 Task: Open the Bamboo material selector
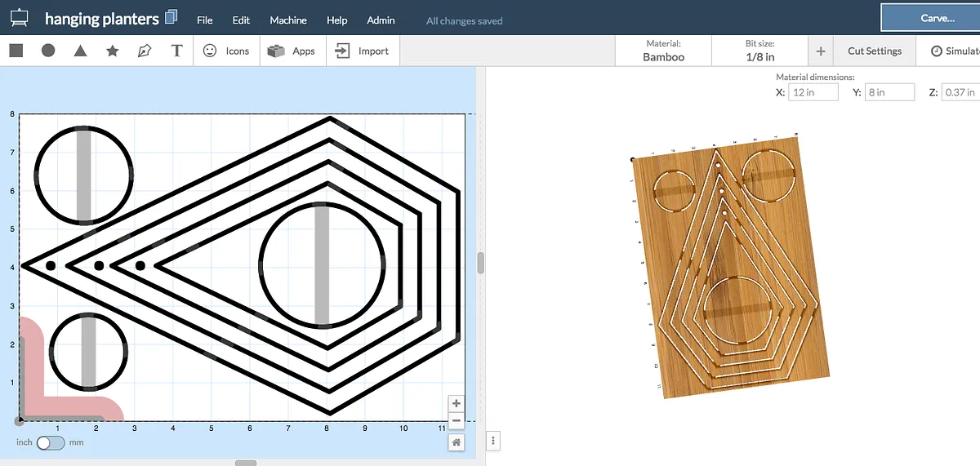click(663, 51)
